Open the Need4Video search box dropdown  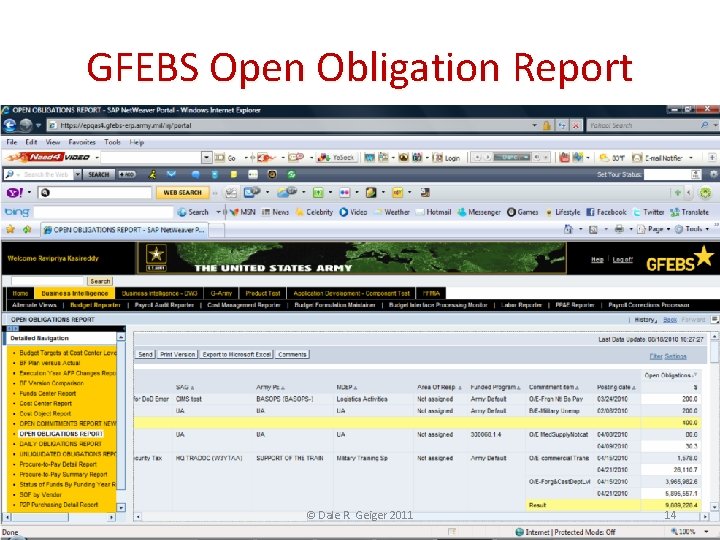pos(207,158)
